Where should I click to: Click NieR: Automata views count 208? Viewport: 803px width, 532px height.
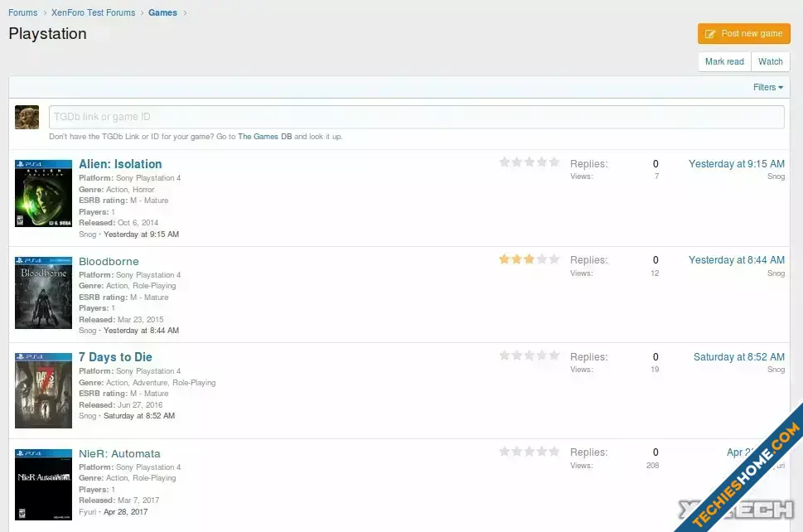pos(652,466)
